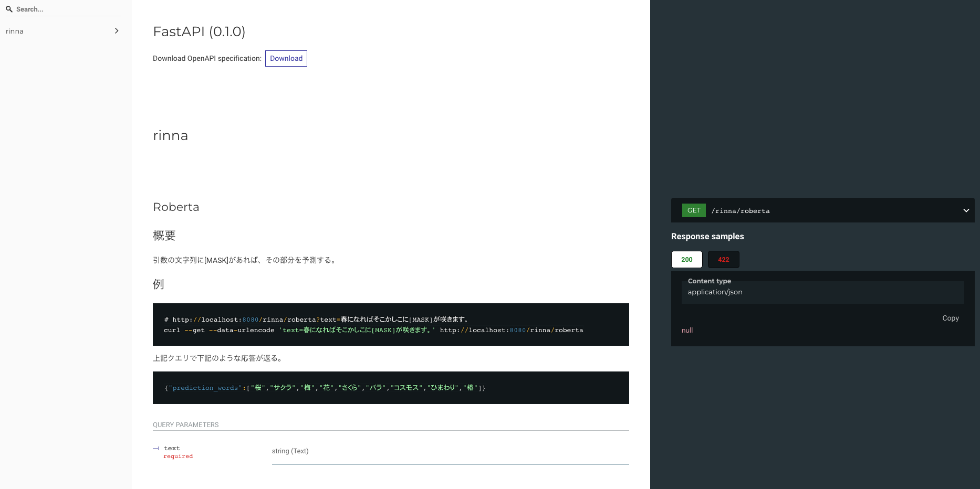Select rinna in the left sidebar
The image size is (980, 489).
point(14,31)
